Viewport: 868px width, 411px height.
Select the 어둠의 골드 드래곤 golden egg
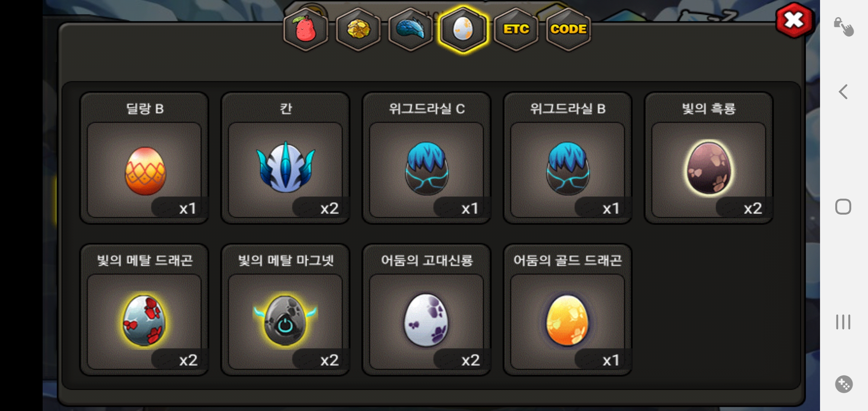pos(568,310)
